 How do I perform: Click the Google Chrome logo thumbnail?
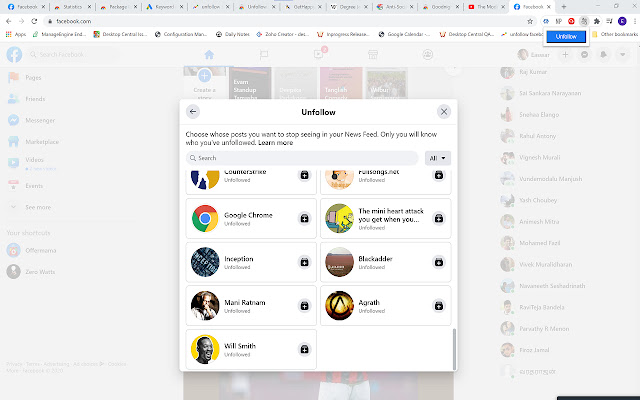click(x=205, y=218)
